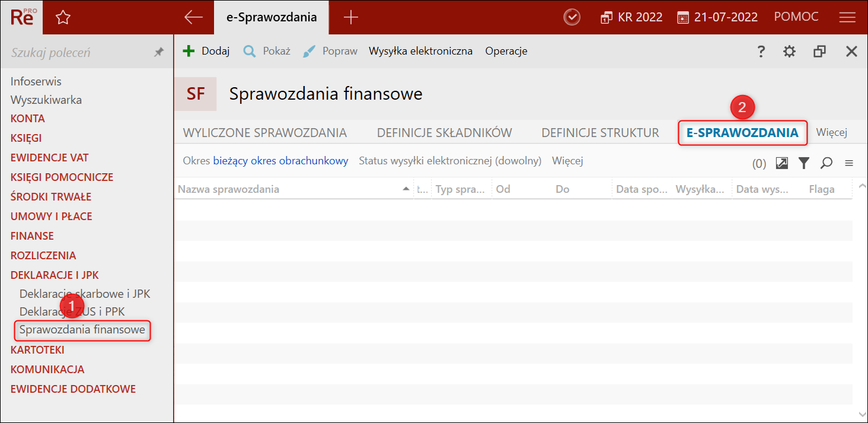Expand the KOMUNIKACJA section
The height and width of the screenshot is (423, 868).
[47, 370]
